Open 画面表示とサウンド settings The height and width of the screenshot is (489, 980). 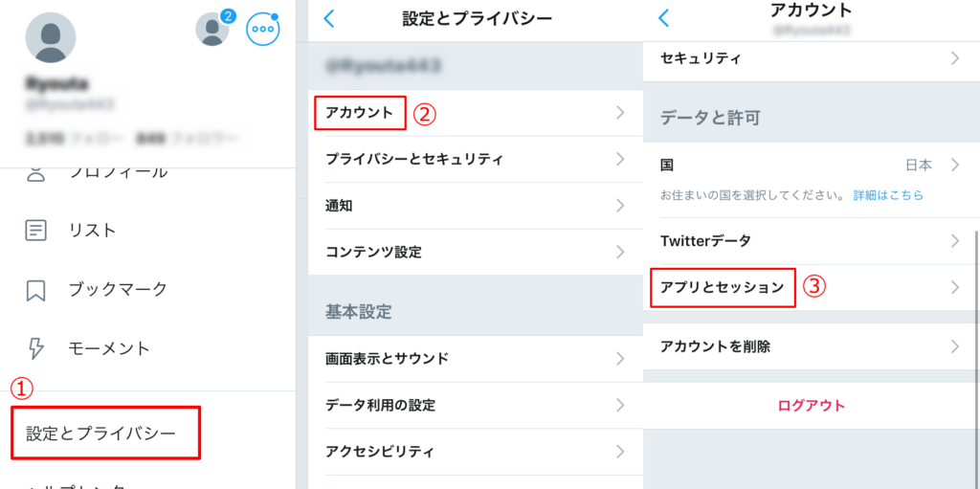click(387, 359)
